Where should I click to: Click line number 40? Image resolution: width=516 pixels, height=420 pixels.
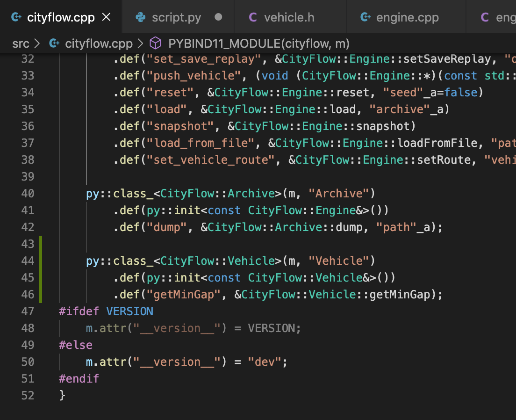(x=28, y=193)
